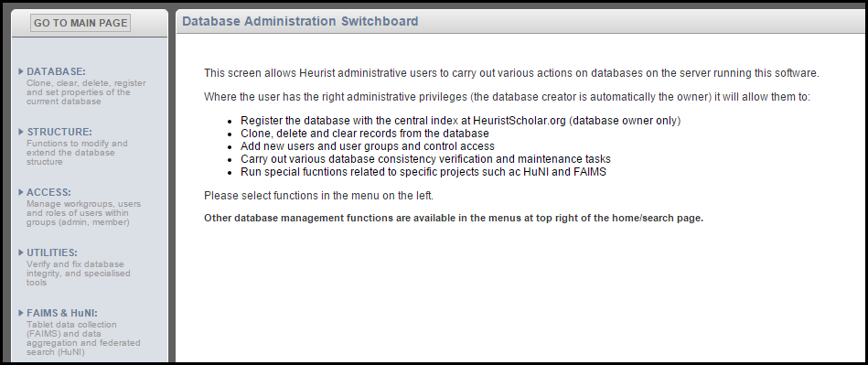Expand the STRUCTURE section arrow

click(21, 131)
